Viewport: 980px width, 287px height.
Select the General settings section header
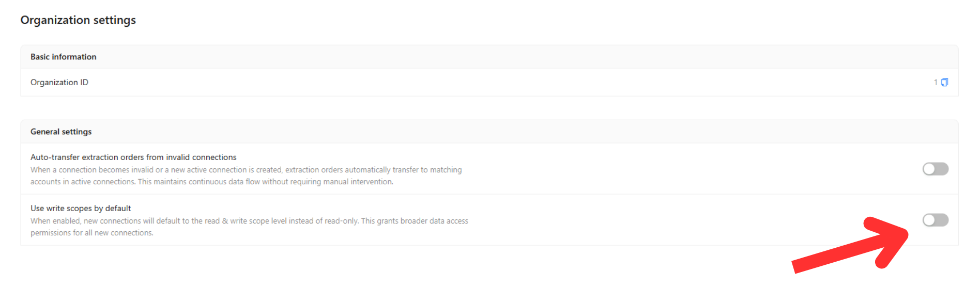coord(61,132)
